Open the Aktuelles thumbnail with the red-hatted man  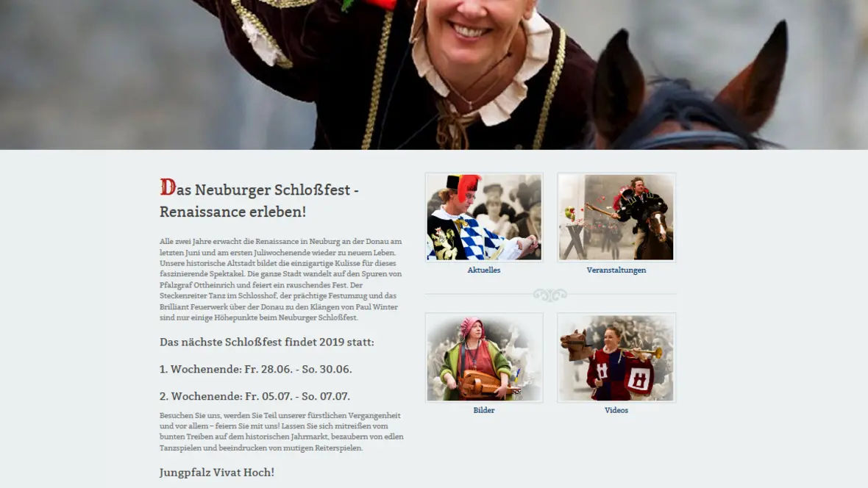(484, 217)
